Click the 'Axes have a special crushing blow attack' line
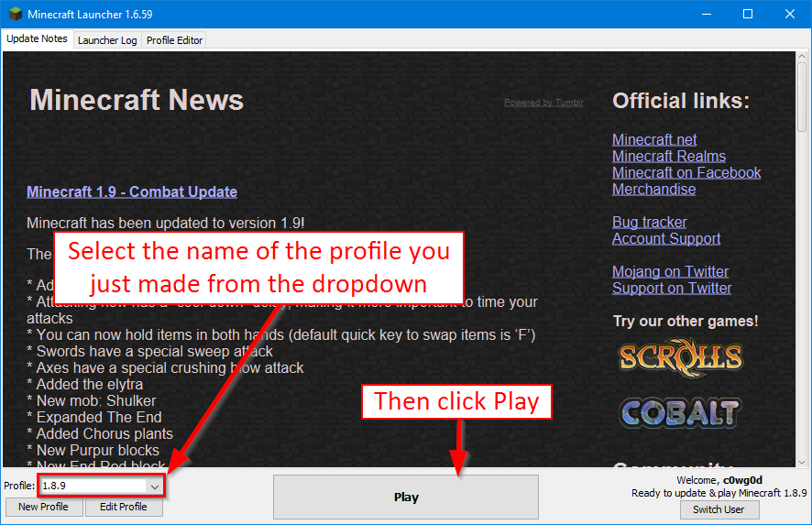 pos(165,368)
